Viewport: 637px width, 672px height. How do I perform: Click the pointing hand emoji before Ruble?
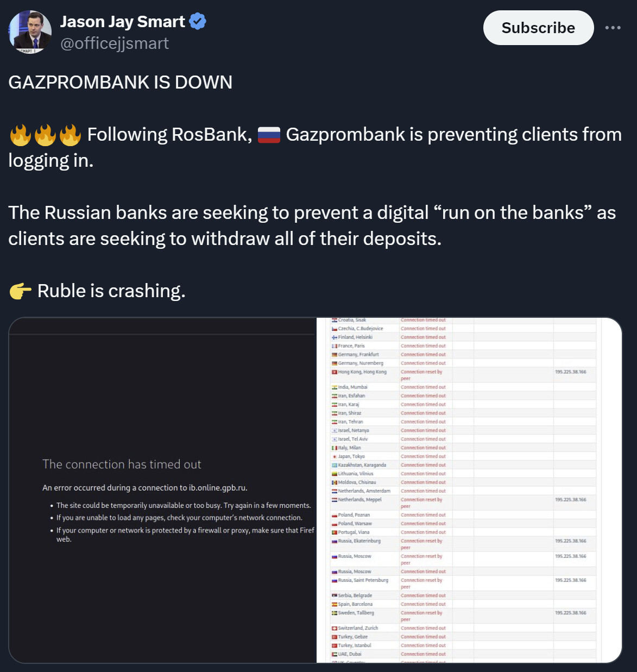tap(21, 291)
